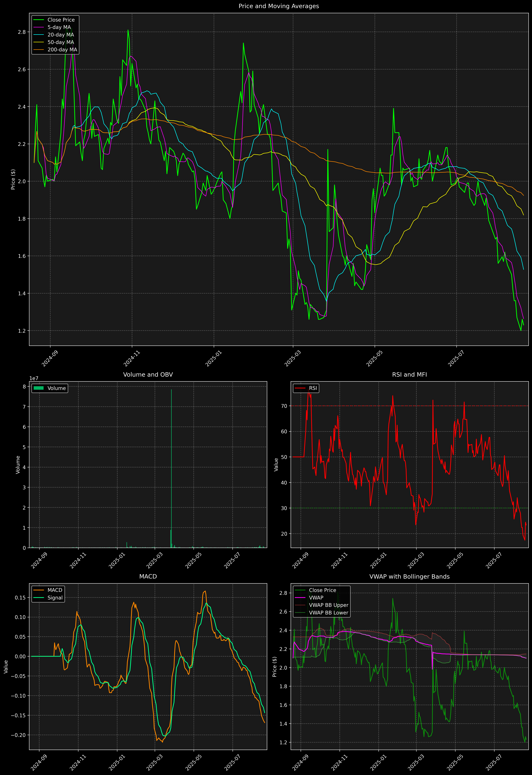Click the 20-day MA legend label
The height and width of the screenshot is (775, 532).
[61, 35]
